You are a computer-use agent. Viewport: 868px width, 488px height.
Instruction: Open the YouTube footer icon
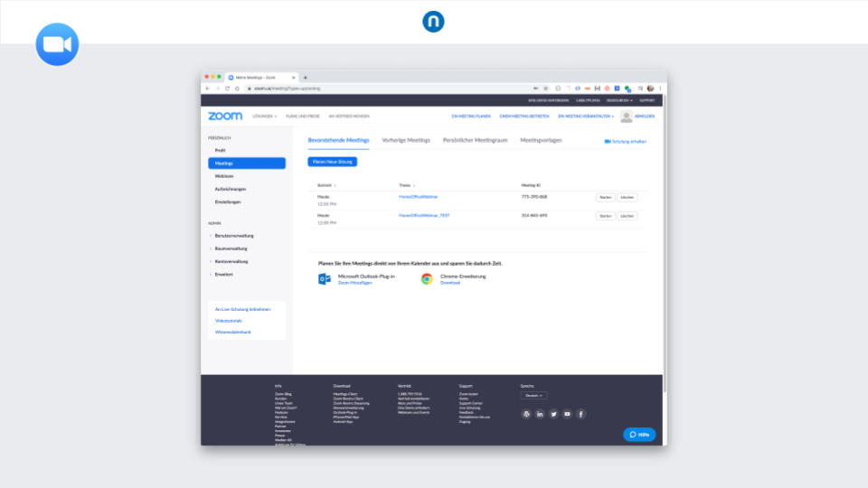point(567,414)
